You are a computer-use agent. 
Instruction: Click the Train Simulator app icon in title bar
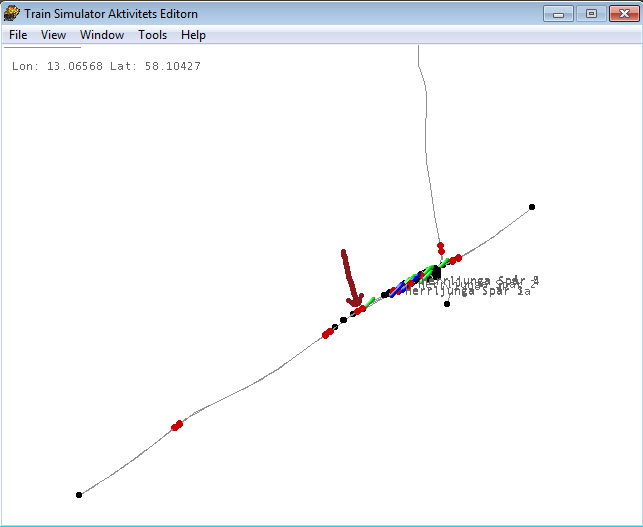click(x=12, y=13)
